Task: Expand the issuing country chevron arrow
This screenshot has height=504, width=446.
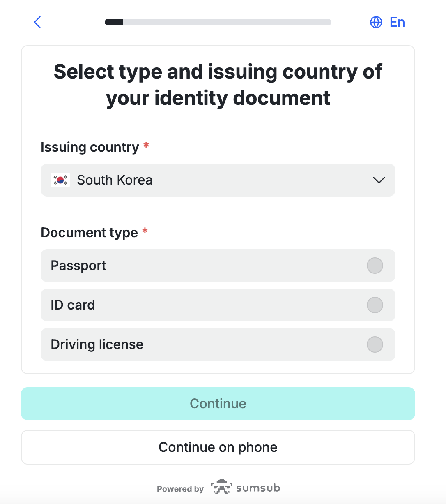Action: coord(379,180)
